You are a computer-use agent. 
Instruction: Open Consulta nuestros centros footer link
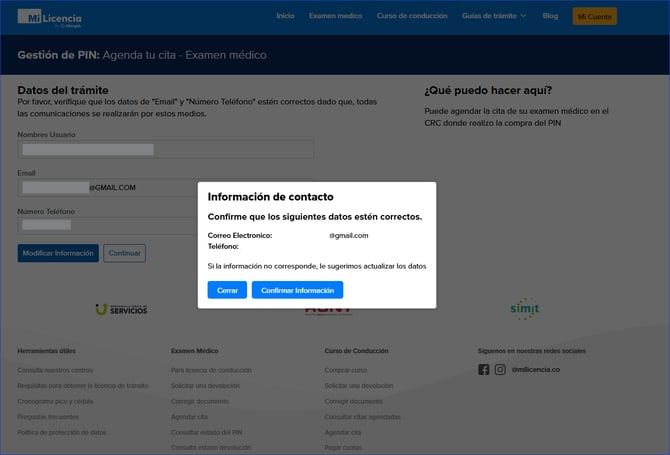53,370
